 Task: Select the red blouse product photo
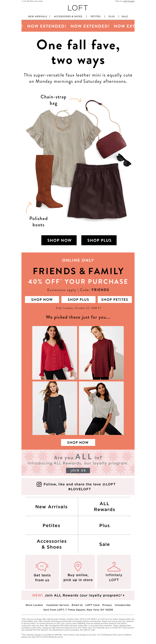coord(55,352)
